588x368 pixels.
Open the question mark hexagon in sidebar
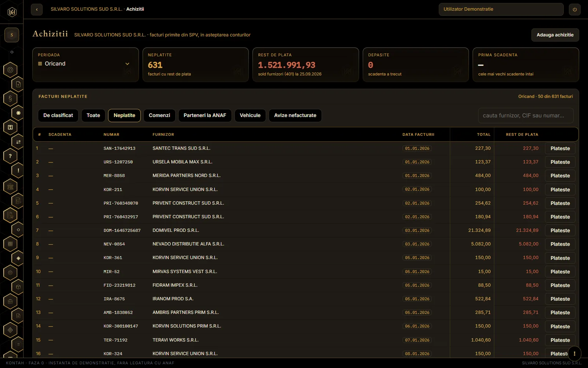pos(10,156)
